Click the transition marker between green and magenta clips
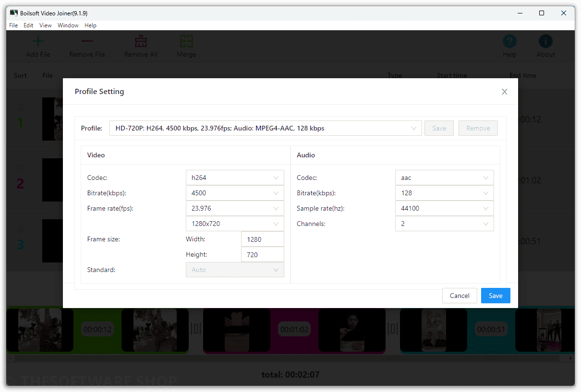The height and width of the screenshot is (392, 581). click(x=196, y=329)
